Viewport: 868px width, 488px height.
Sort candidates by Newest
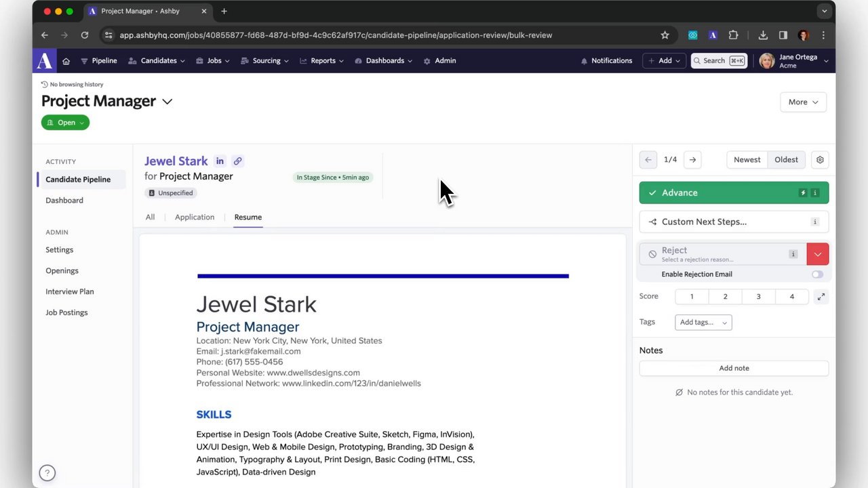click(747, 160)
